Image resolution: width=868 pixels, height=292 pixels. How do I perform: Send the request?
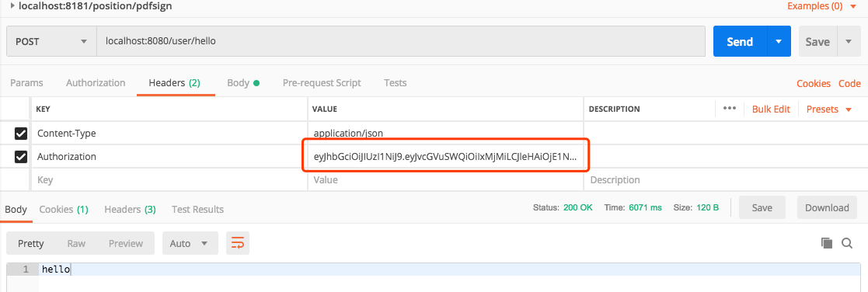740,41
